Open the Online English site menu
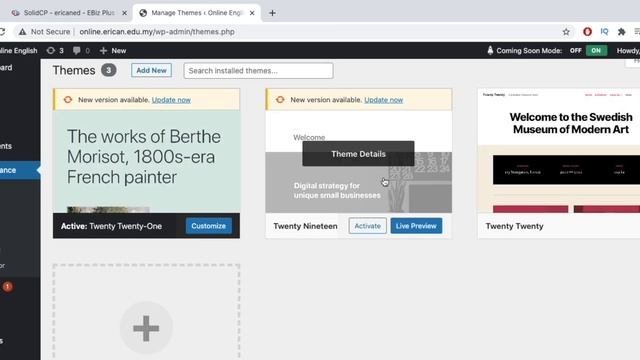Screen dimensions: 640x360 [x=18, y=51]
